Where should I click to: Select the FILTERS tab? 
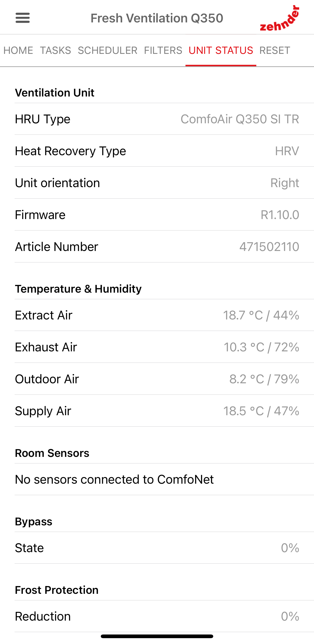pos(163,50)
